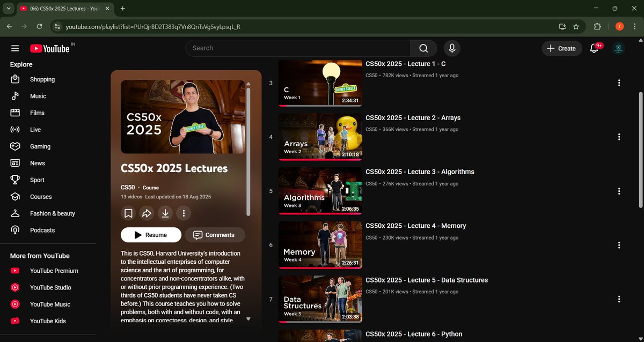The image size is (644, 342).
Task: Open video title Lecture 1 - C
Action: tap(405, 64)
